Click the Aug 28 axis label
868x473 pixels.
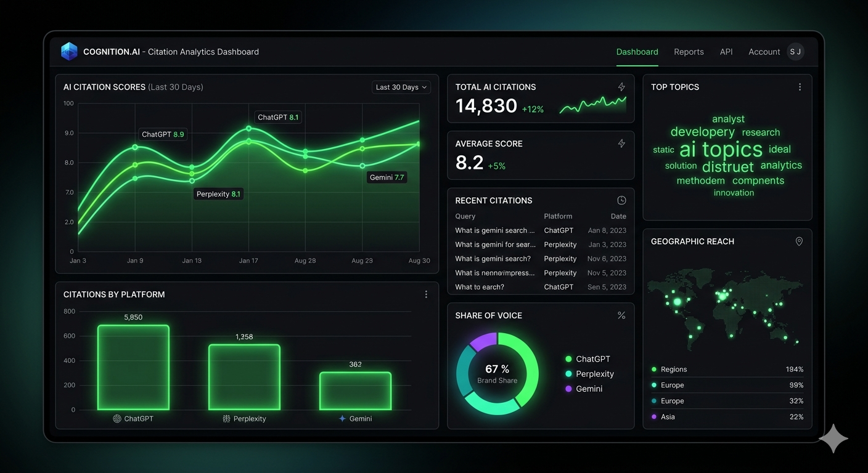point(305,261)
